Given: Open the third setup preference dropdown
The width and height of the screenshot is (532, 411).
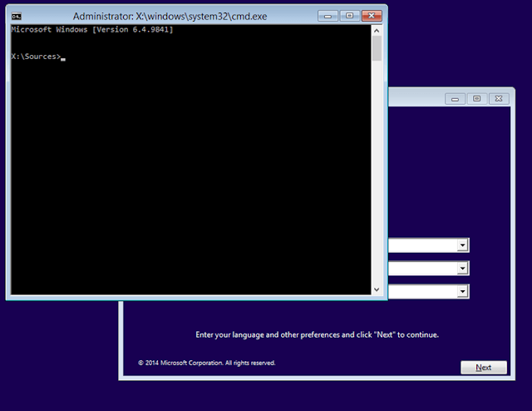Looking at the screenshot, I should [462, 291].
